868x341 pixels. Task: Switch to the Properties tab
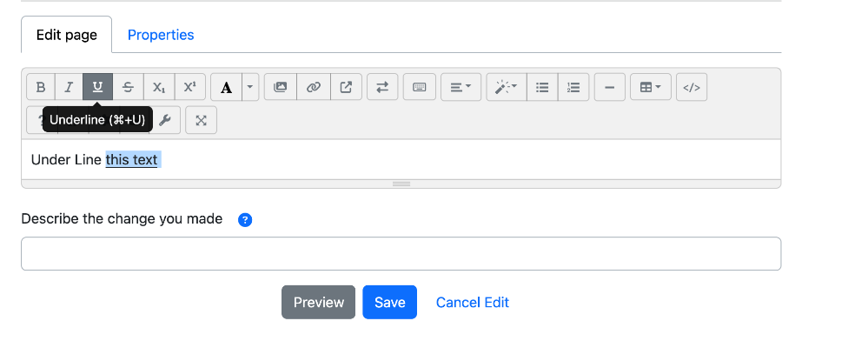pyautogui.click(x=161, y=35)
